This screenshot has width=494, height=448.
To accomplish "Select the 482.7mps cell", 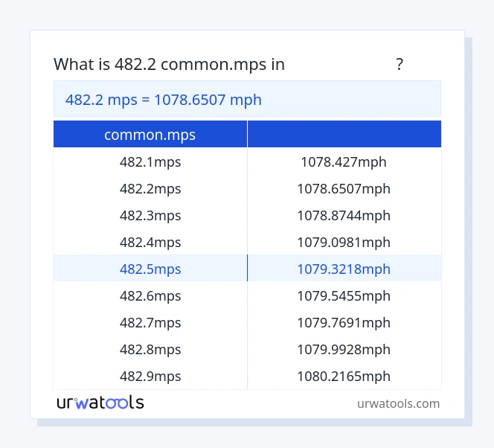I will 150,322.
